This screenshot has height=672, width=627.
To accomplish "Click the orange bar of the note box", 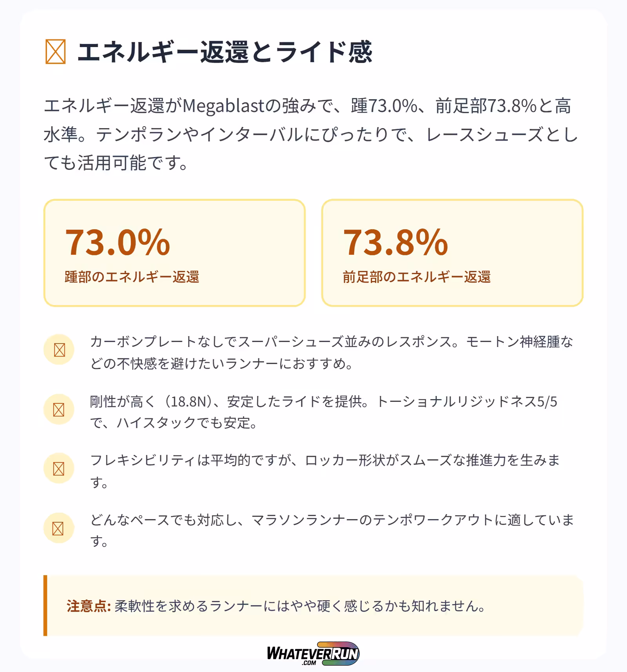I will [x=45, y=605].
